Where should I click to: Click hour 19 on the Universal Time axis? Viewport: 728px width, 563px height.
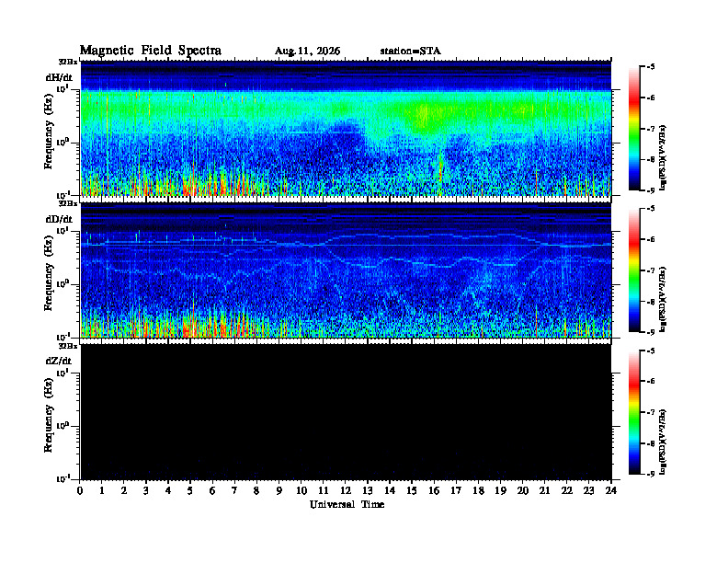(500, 491)
